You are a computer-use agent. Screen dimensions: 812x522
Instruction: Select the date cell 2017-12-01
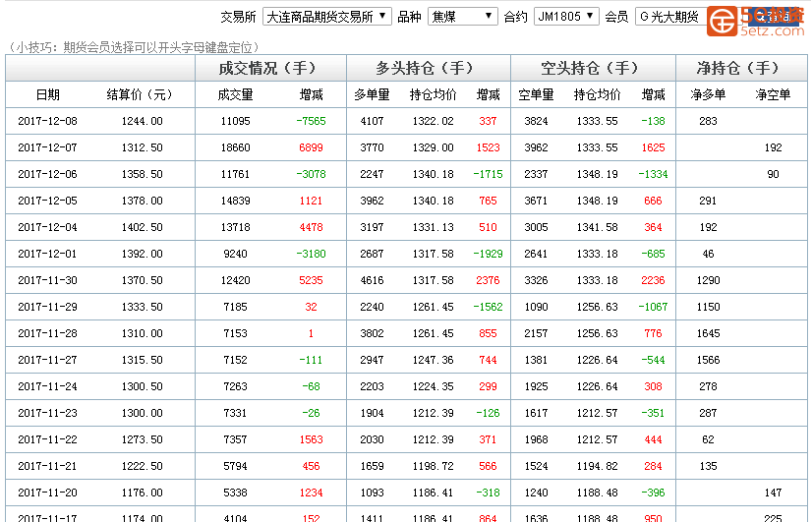pos(47,254)
